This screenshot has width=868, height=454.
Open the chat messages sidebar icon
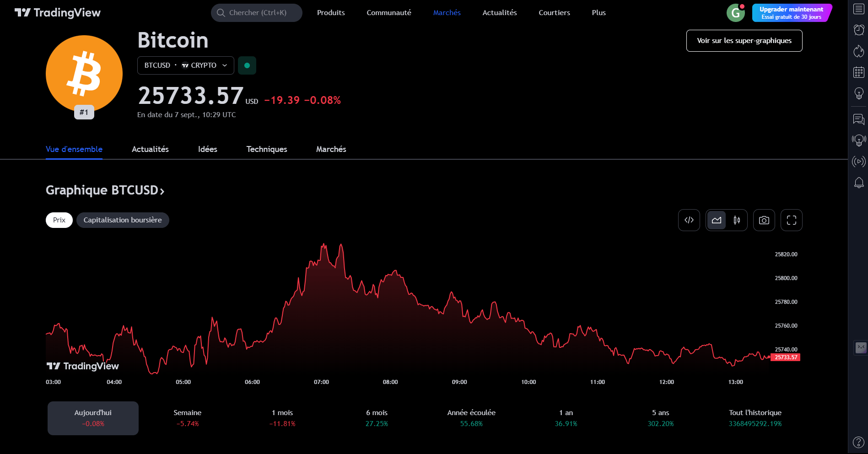click(x=859, y=119)
